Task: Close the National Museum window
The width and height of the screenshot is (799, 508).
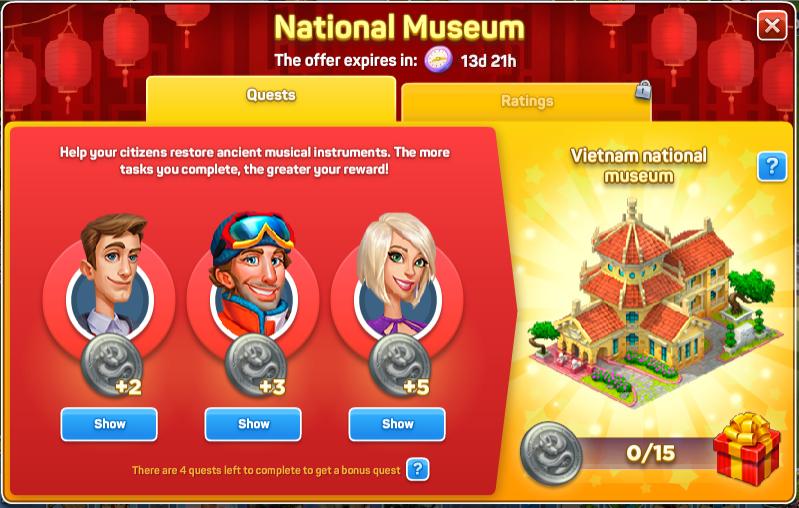Action: 772,25
